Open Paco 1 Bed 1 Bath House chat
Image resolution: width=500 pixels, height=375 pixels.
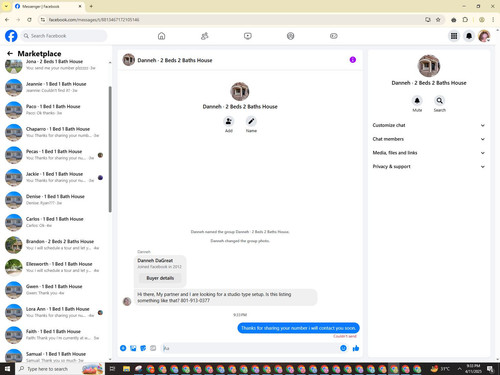coord(56,110)
